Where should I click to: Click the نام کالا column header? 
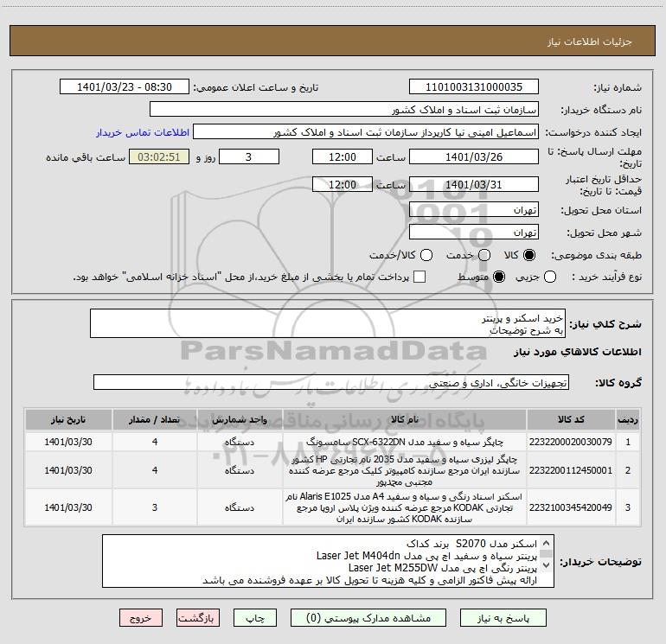coord(405,419)
